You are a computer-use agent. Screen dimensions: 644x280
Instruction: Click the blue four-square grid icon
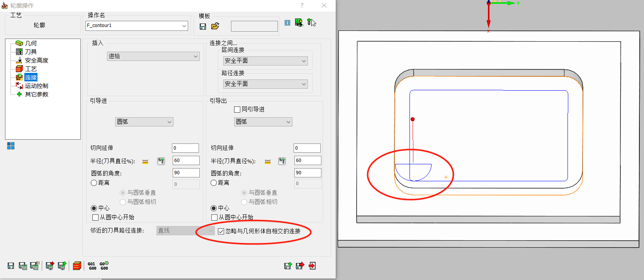pos(11,146)
